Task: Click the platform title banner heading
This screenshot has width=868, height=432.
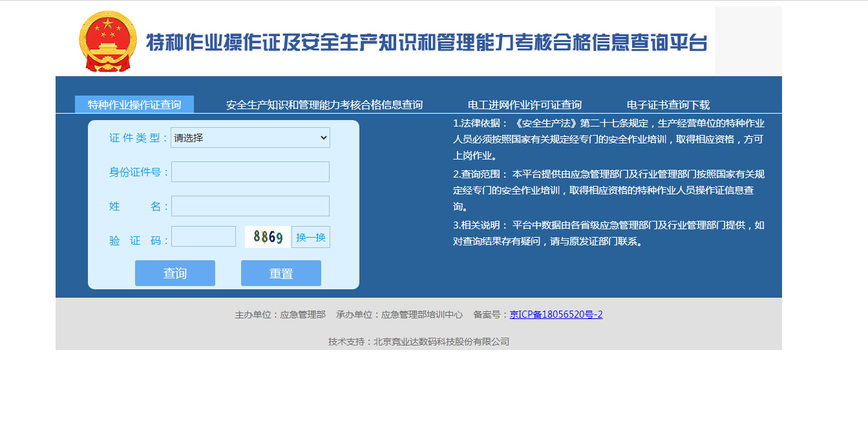Action: pyautogui.click(x=427, y=43)
